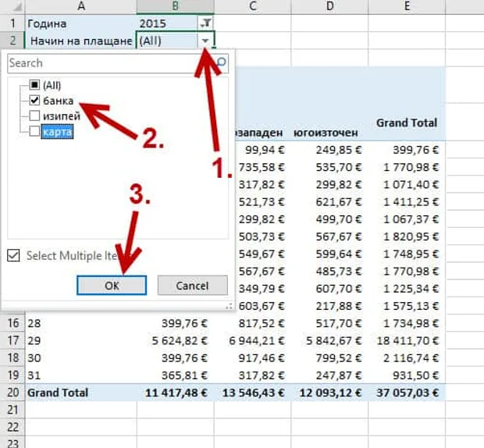
Task: Select column D header
Action: (x=329, y=6)
